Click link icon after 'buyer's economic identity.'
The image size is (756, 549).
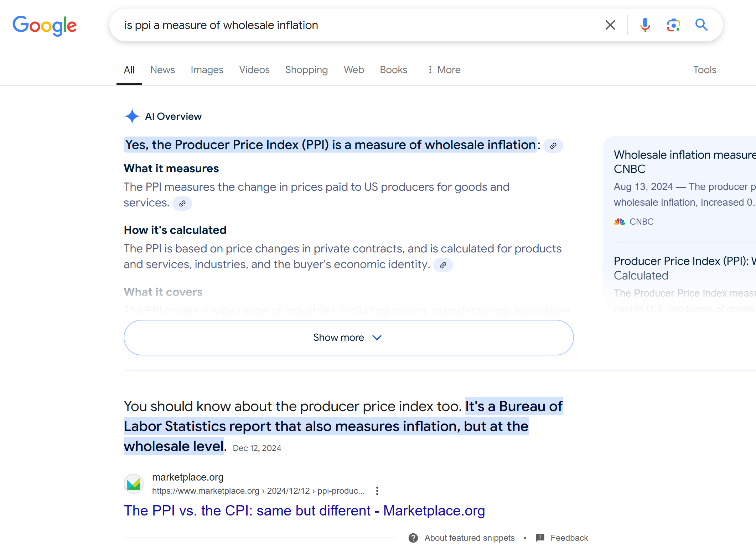click(443, 265)
